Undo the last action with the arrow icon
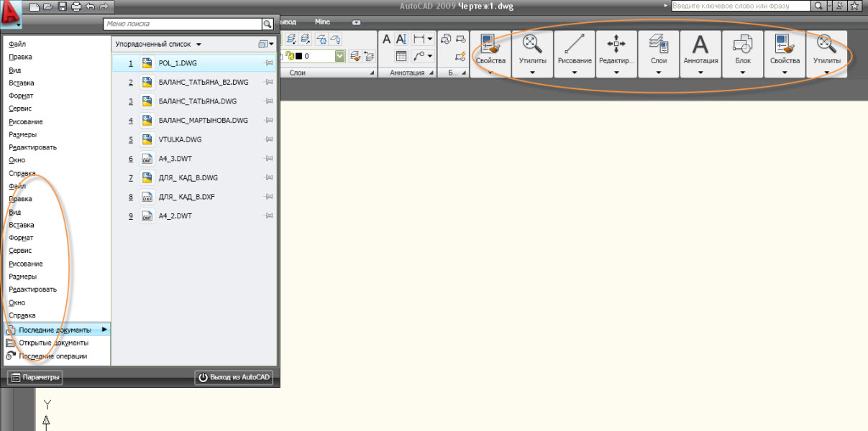 89,6
